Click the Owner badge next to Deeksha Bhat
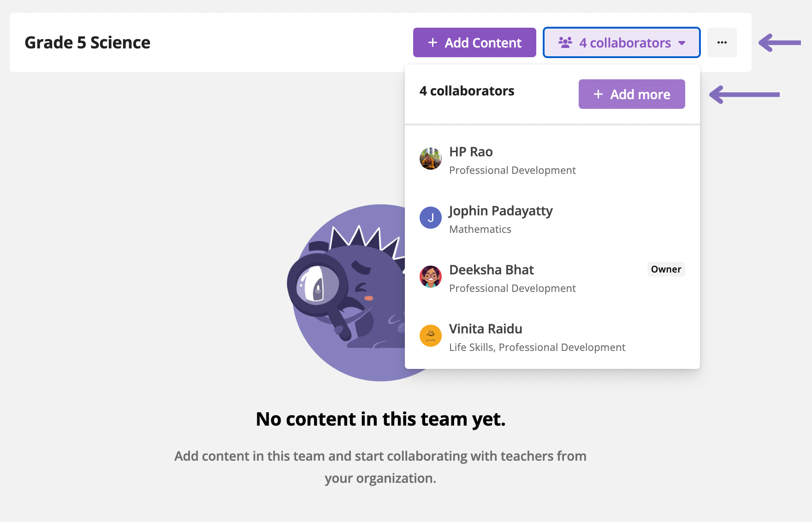 [x=666, y=269]
